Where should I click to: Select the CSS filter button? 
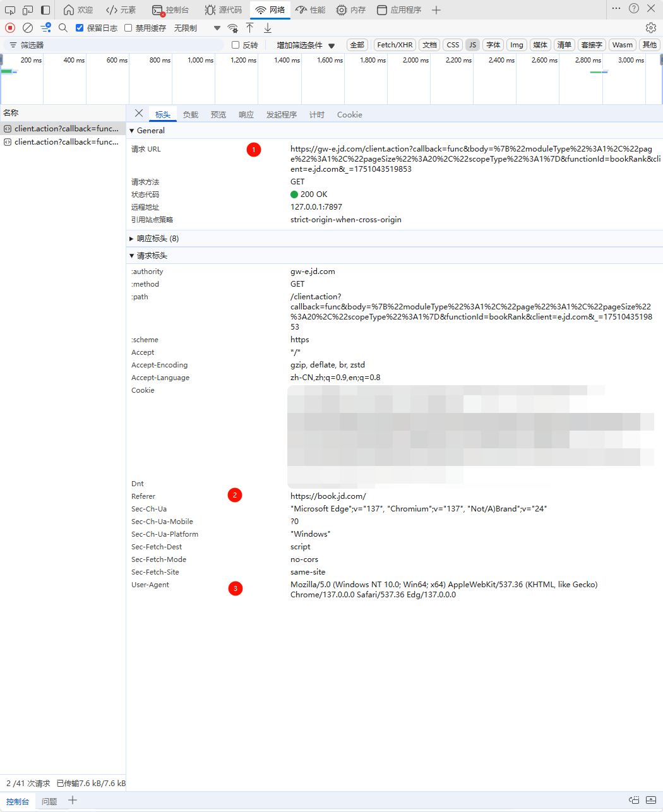[x=453, y=45]
